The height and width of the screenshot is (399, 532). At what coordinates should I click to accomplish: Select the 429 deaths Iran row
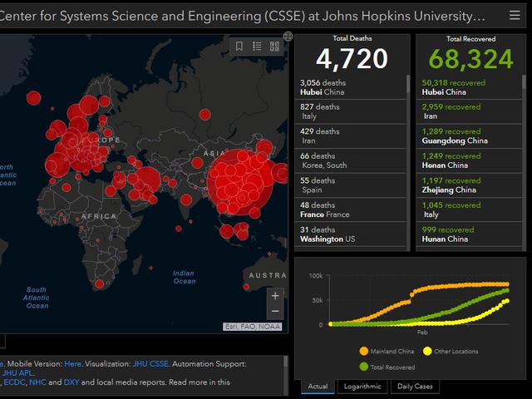pyautogui.click(x=350, y=136)
